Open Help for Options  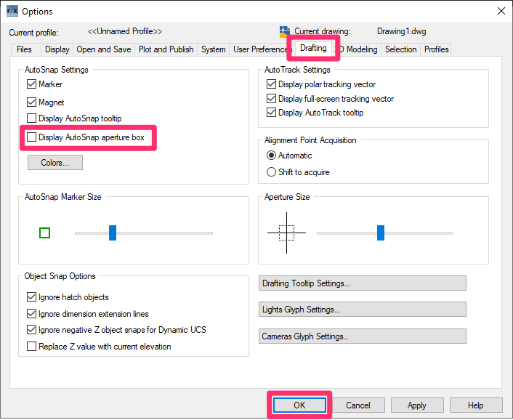pos(476,405)
